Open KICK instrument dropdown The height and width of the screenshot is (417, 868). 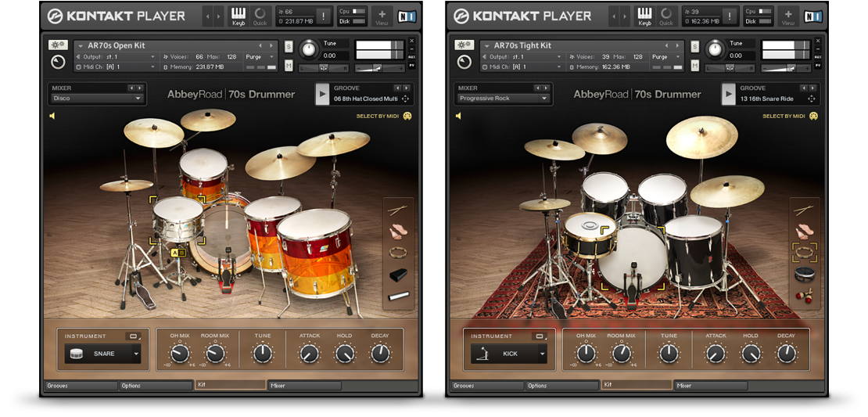pos(509,354)
